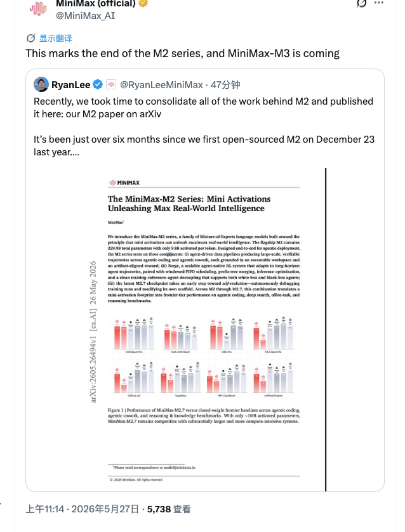The height and width of the screenshot is (532, 405).
Task: Show the translation via 显示翻译
Action: tap(56, 38)
